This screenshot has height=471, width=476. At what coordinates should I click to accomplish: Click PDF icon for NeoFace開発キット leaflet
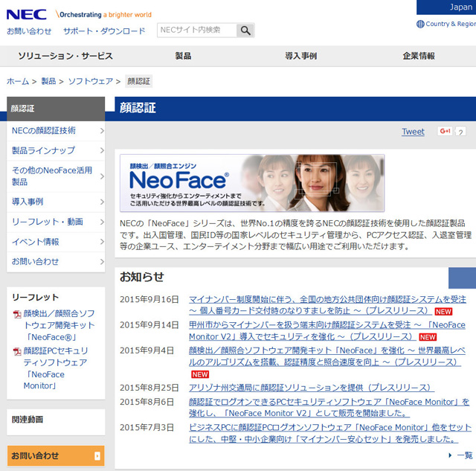[17, 314]
